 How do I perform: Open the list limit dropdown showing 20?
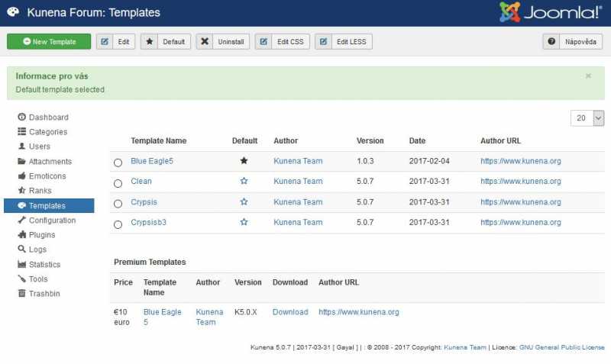pyautogui.click(x=587, y=118)
